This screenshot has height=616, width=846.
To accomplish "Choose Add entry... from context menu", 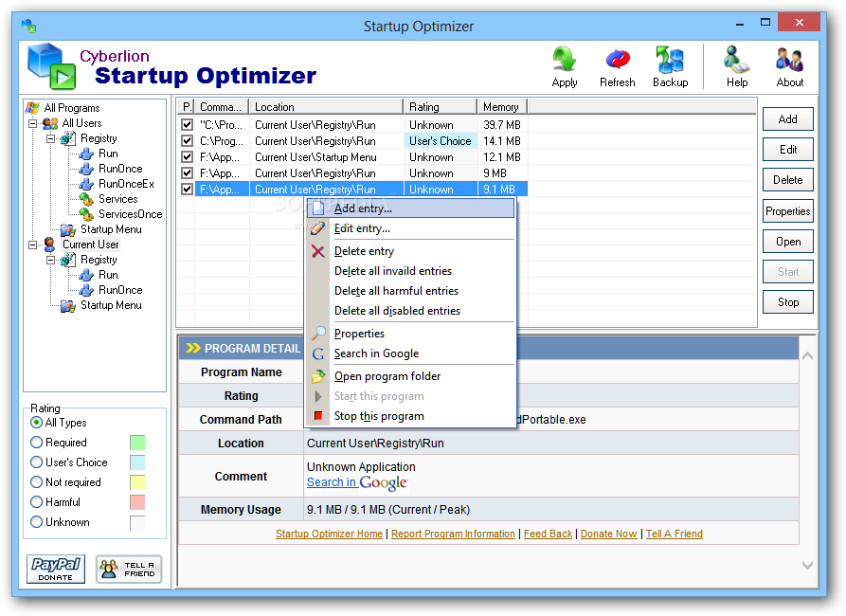I will click(410, 208).
